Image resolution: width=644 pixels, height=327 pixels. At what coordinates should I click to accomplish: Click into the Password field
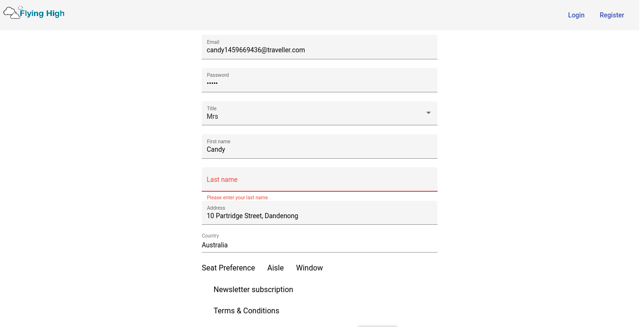[x=320, y=80]
